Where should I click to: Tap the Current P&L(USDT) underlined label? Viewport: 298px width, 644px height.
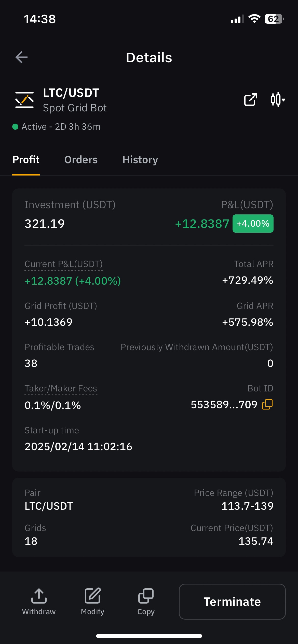(x=63, y=264)
